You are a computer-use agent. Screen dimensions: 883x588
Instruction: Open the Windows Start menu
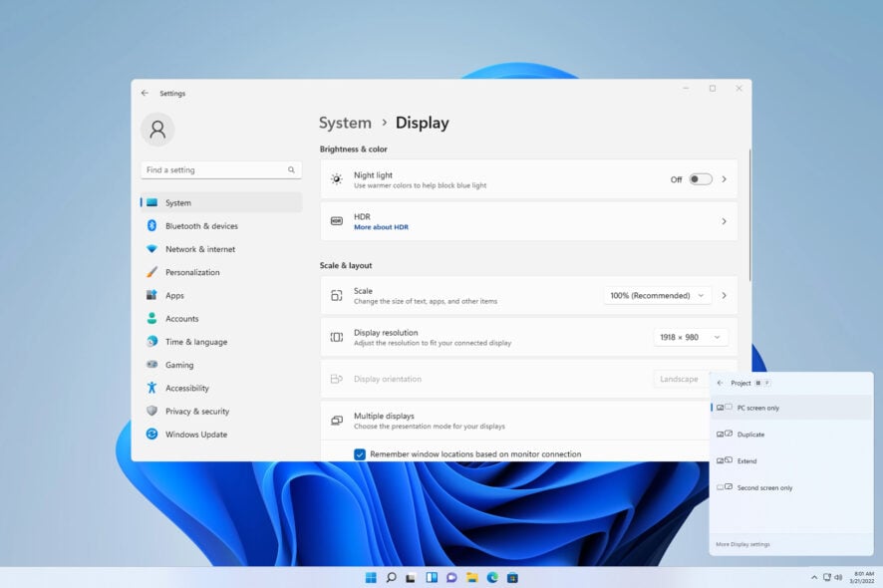pyautogui.click(x=371, y=578)
